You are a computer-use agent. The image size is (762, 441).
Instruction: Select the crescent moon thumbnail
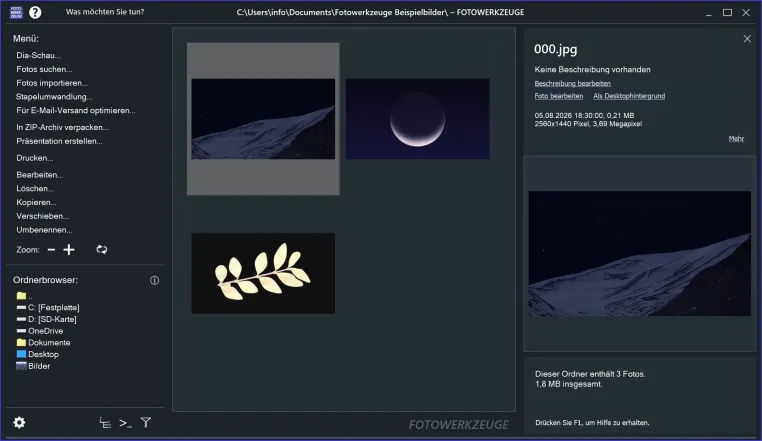tap(417, 119)
